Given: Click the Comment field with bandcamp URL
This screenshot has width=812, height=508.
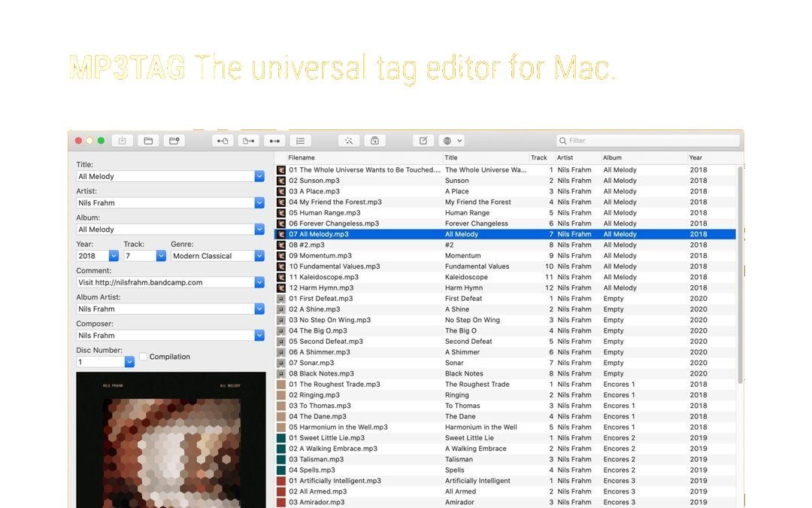Looking at the screenshot, I should [165, 282].
